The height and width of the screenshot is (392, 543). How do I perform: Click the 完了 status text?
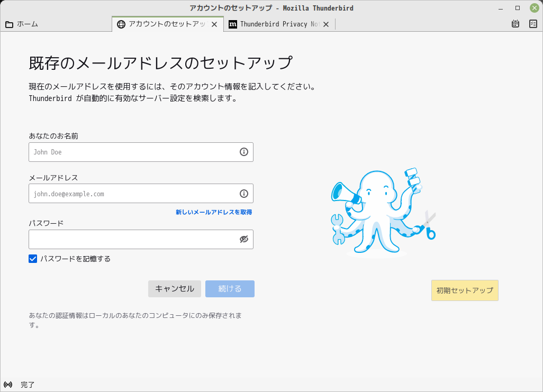pyautogui.click(x=28, y=385)
